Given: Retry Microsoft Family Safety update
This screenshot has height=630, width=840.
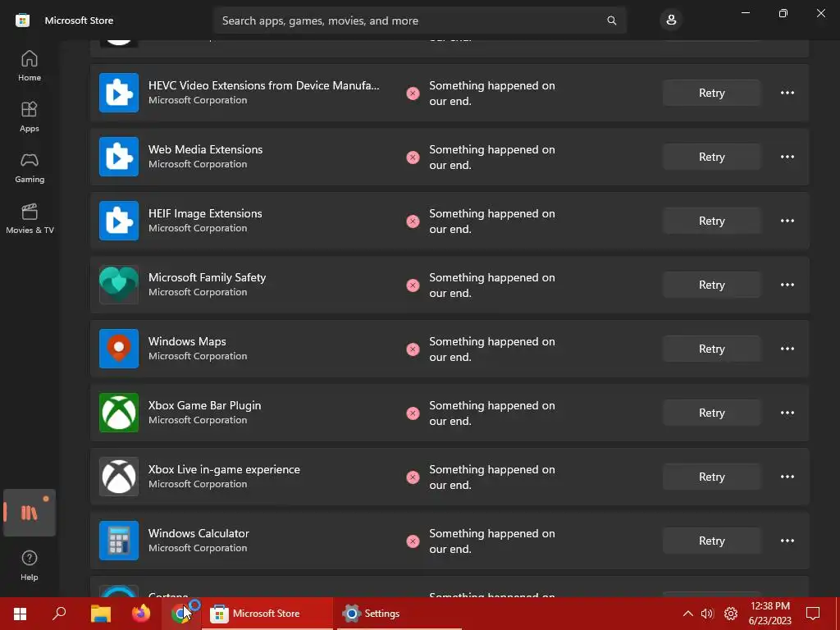Looking at the screenshot, I should [x=711, y=285].
